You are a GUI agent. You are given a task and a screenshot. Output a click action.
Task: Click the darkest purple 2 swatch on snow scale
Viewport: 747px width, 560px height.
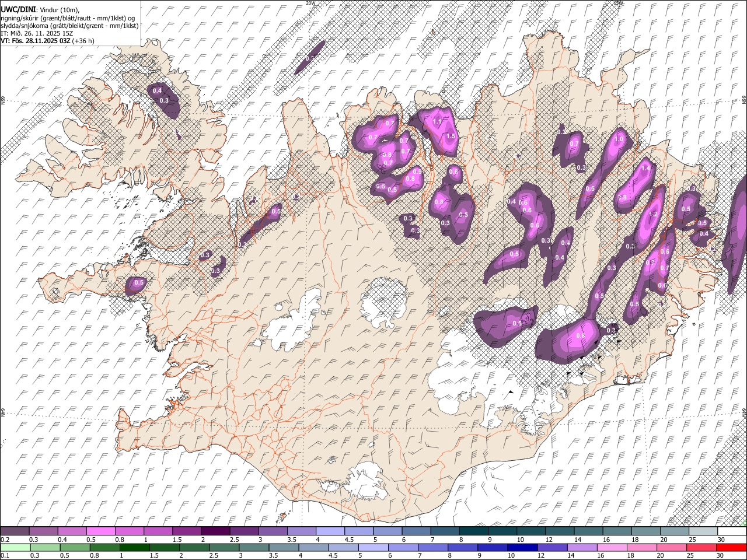pos(215,531)
